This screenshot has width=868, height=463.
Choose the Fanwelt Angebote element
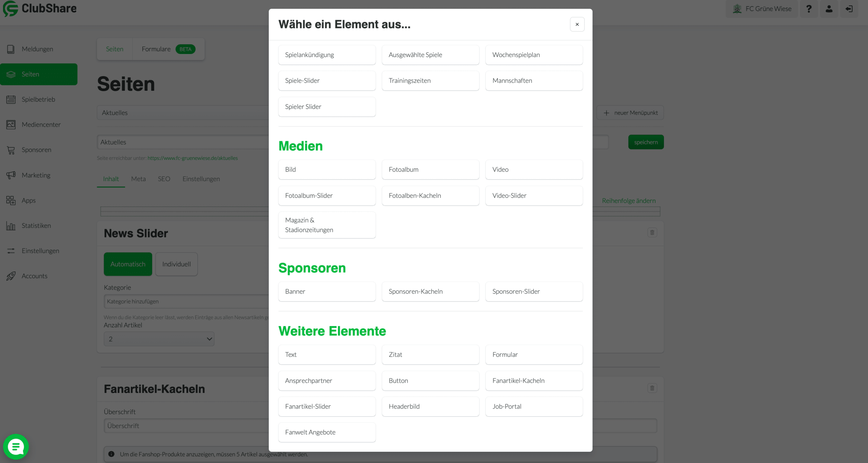(327, 432)
